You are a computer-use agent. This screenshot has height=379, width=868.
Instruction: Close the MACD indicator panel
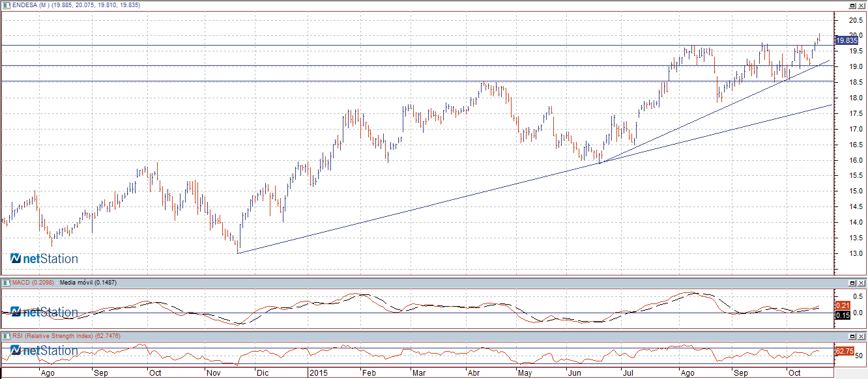(x=861, y=283)
